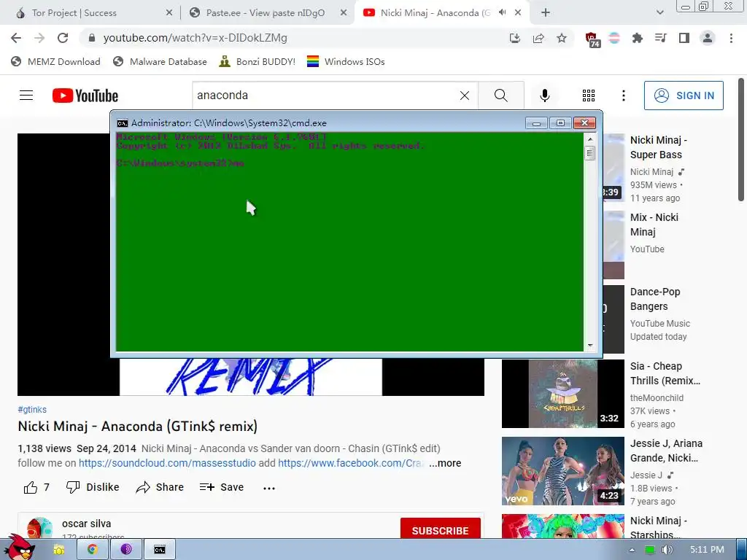Viewport: 747px width, 560px height.
Task: Show hidden tray icons arrow
Action: (632, 550)
